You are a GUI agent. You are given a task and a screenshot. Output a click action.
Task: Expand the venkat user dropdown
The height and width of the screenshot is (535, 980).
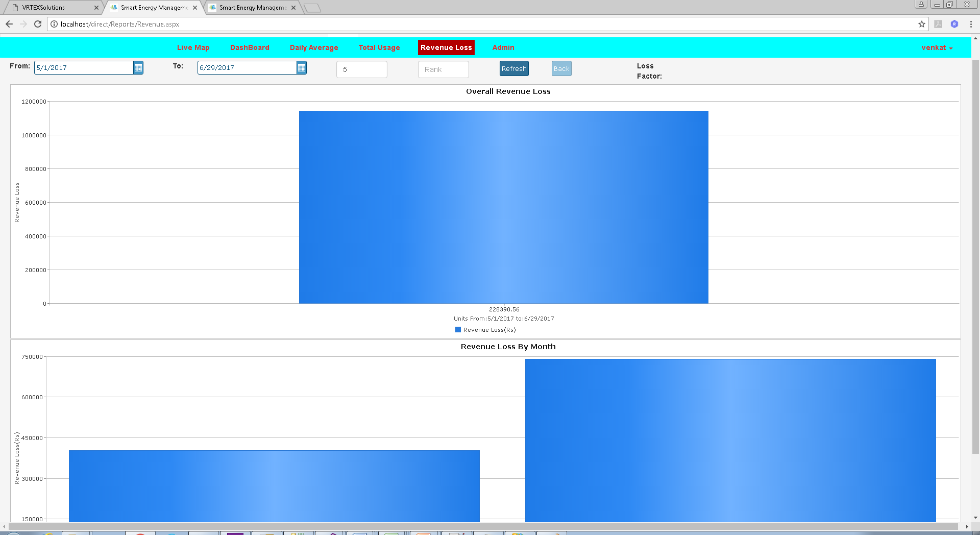pyautogui.click(x=937, y=47)
